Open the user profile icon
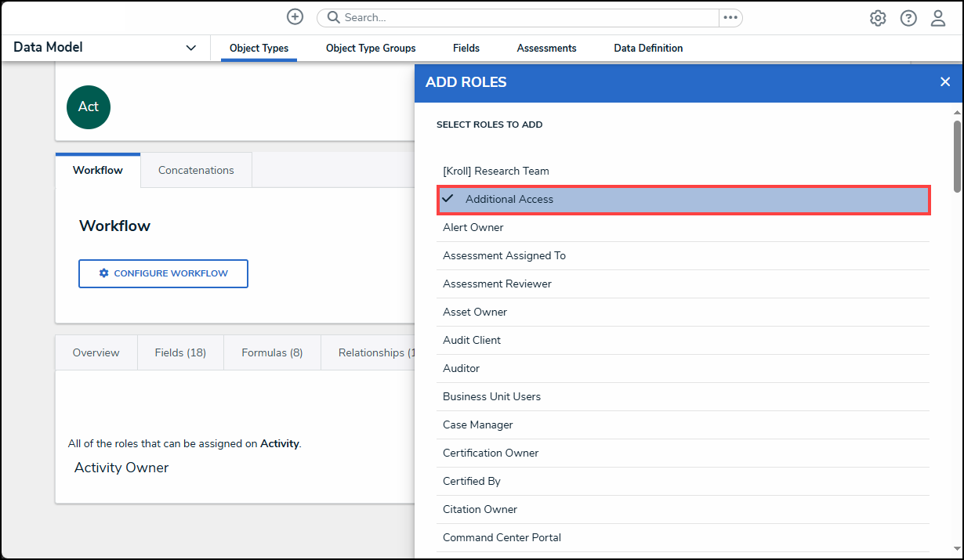 pos(938,18)
